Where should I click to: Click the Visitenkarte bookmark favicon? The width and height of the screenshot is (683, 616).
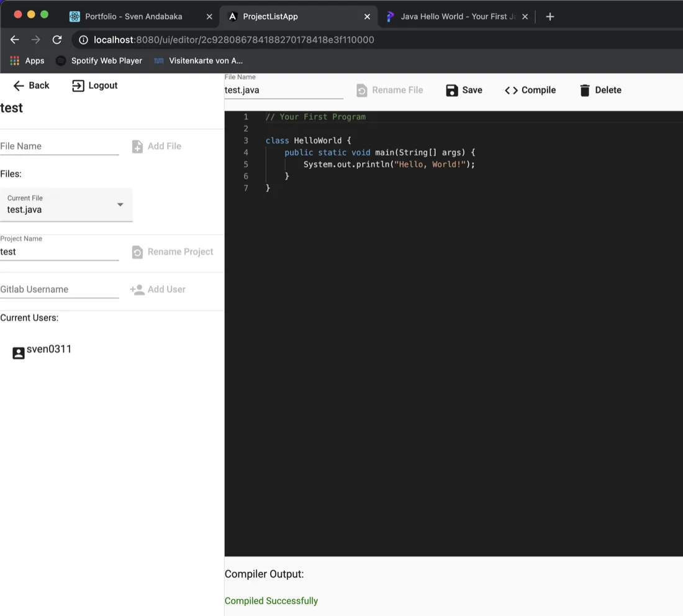(x=158, y=61)
